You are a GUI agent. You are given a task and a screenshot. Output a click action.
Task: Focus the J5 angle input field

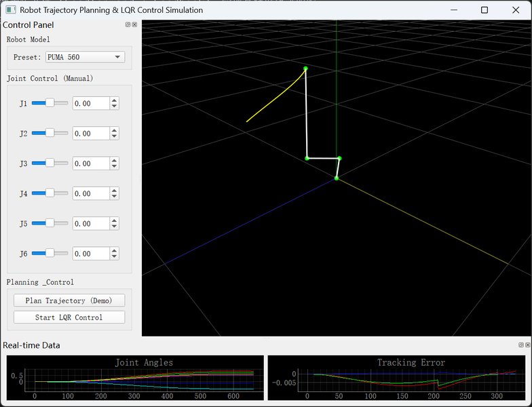pyautogui.click(x=90, y=223)
